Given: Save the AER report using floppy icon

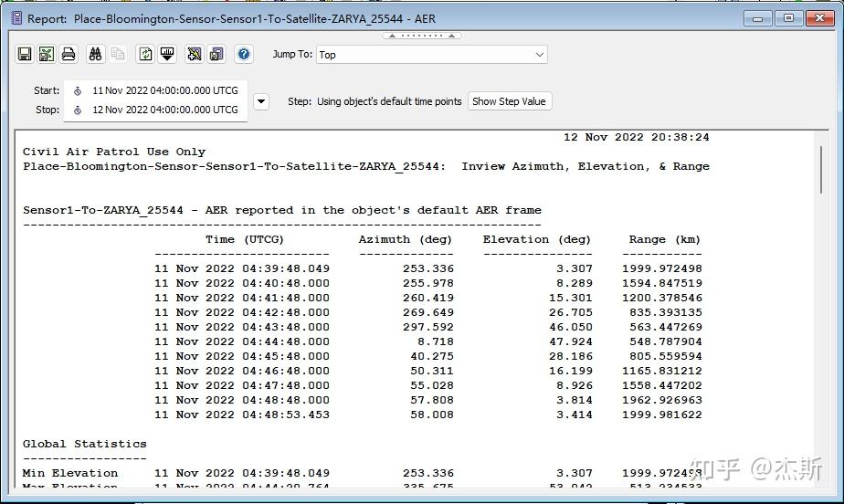Looking at the screenshot, I should click(x=25, y=54).
